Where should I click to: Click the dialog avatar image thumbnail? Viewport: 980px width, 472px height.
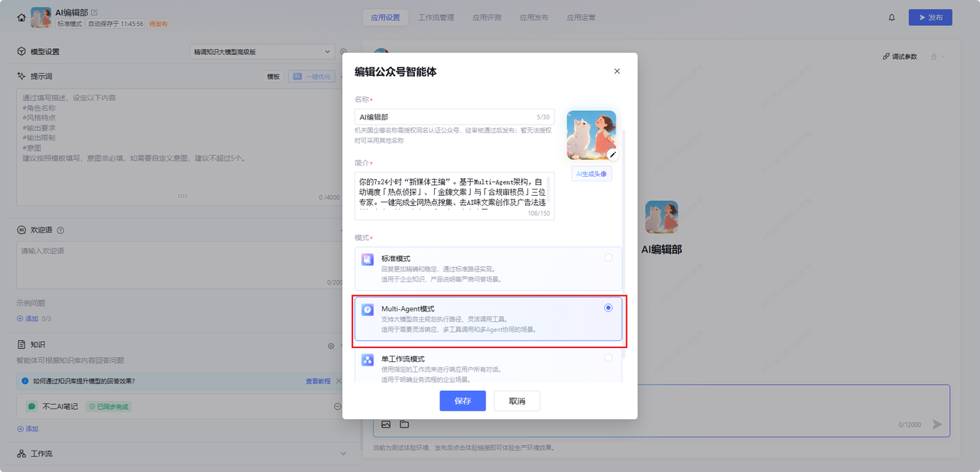(591, 135)
